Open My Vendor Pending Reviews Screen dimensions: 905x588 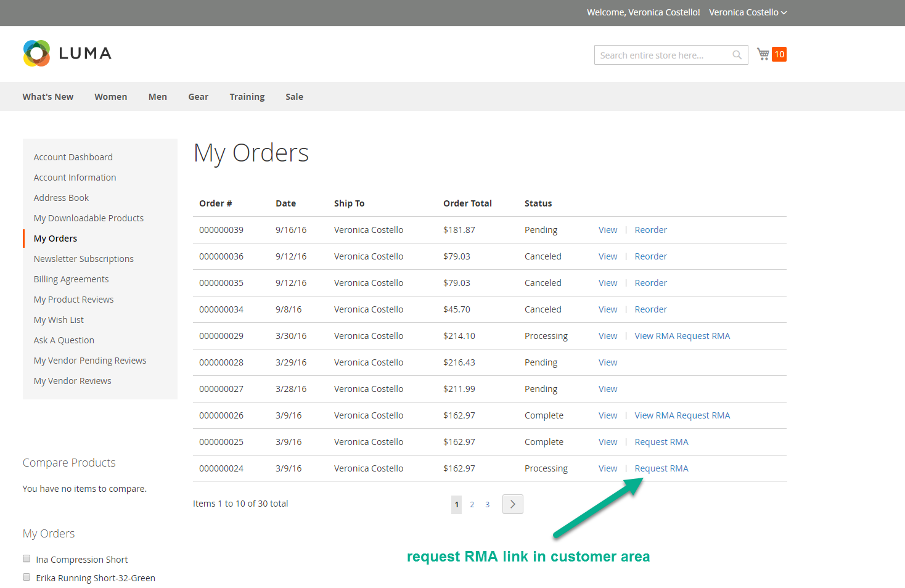90,361
